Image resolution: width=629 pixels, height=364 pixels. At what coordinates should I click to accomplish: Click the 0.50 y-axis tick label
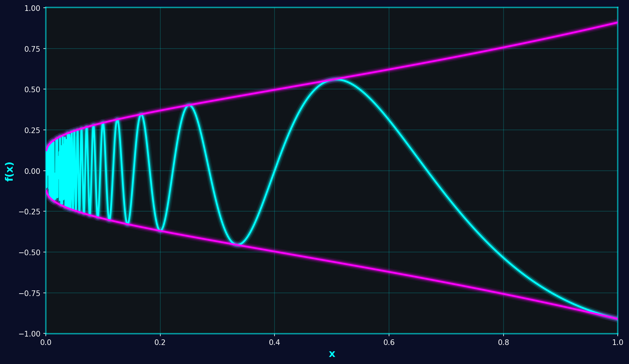[x=32, y=89]
